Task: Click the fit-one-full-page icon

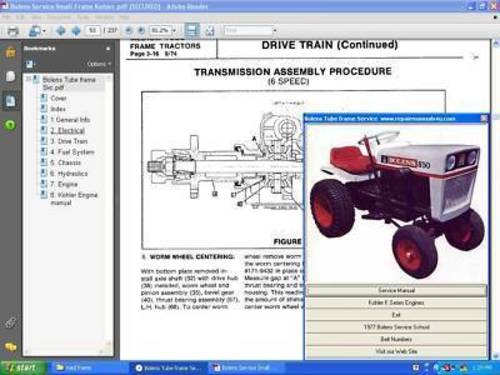Action: coord(210,31)
